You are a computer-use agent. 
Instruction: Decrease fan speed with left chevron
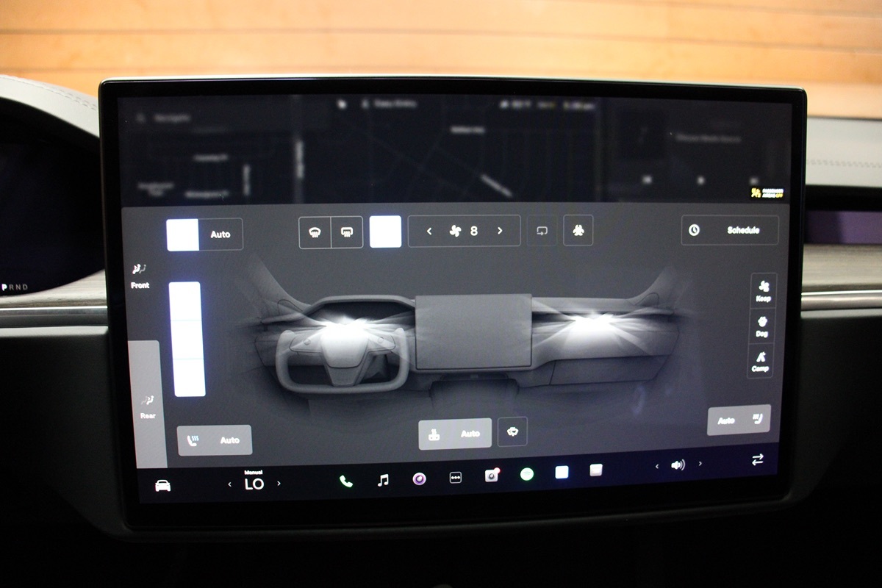tap(429, 231)
